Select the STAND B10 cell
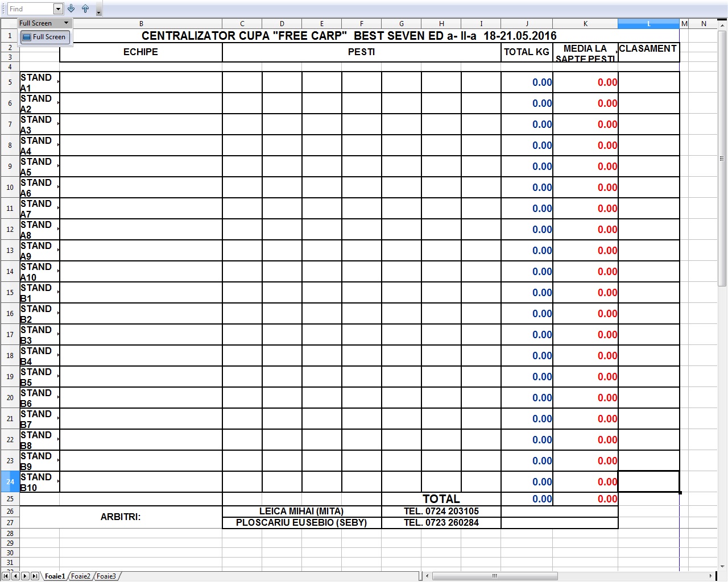This screenshot has width=728, height=582. [x=39, y=482]
